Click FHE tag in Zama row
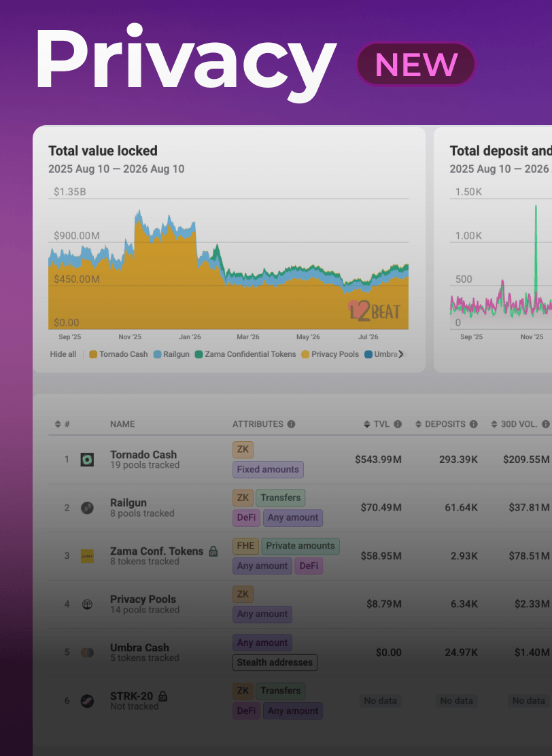The height and width of the screenshot is (756, 552). (x=245, y=546)
